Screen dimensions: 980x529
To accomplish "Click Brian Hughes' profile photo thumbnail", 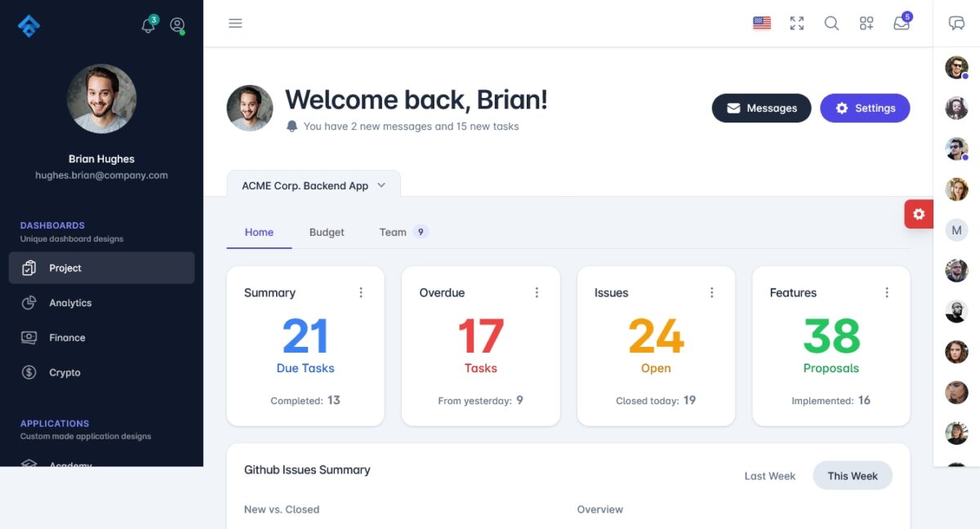I will 101,99.
